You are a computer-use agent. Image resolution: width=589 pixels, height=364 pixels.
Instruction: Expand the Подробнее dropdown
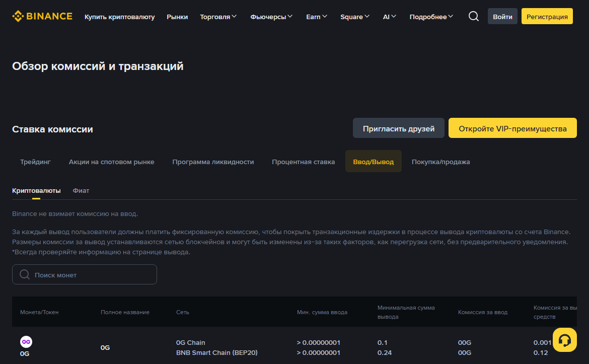pos(431,17)
